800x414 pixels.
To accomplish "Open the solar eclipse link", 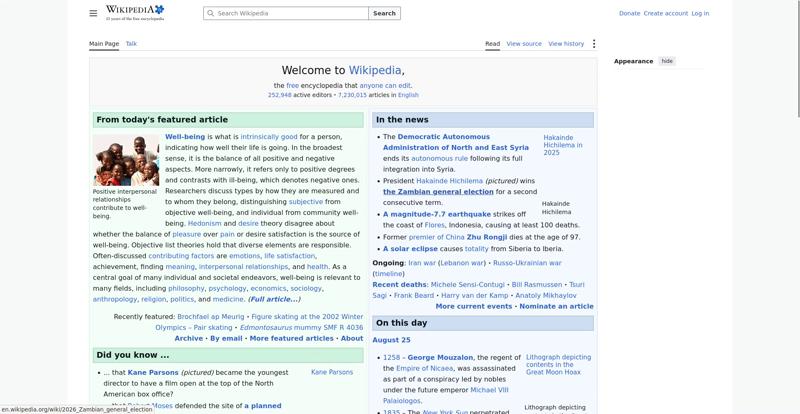I will (x=410, y=249).
